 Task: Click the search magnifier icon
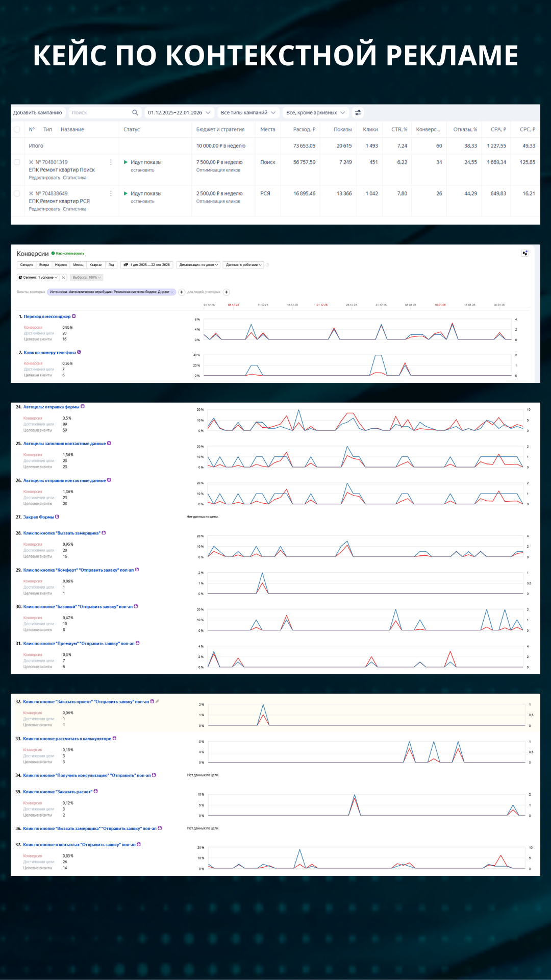point(135,113)
